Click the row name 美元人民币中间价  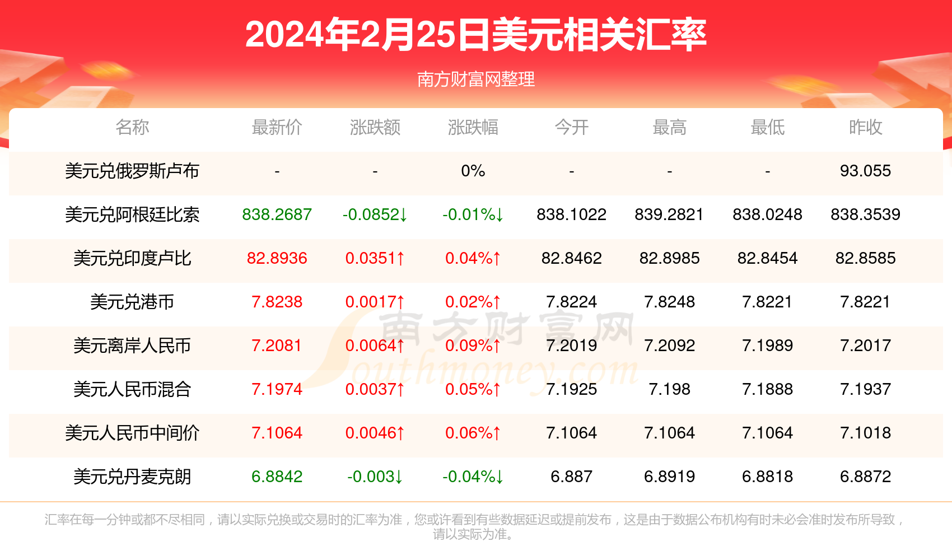(132, 433)
